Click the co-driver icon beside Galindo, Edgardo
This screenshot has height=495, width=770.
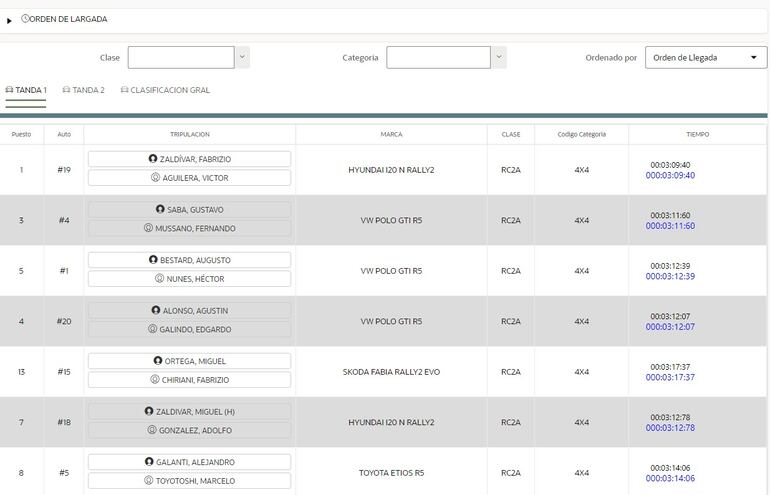click(x=153, y=329)
